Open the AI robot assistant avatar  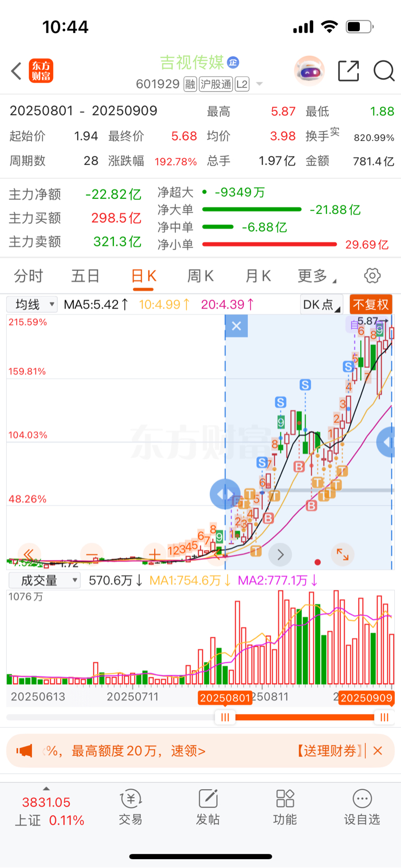pyautogui.click(x=309, y=70)
